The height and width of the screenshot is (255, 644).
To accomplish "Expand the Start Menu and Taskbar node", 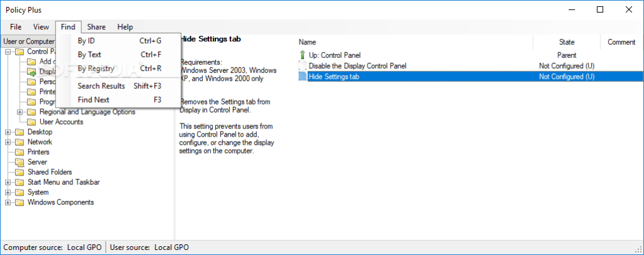I will (x=8, y=183).
